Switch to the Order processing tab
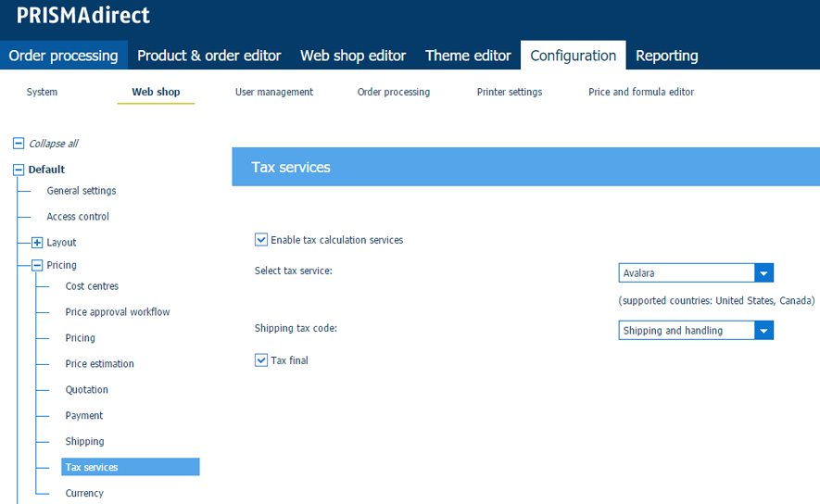 pos(63,56)
